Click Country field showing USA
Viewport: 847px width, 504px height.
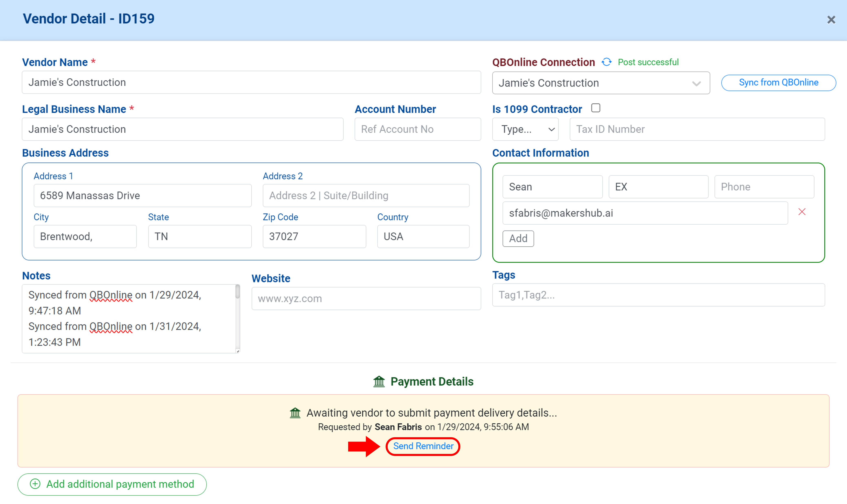(423, 236)
